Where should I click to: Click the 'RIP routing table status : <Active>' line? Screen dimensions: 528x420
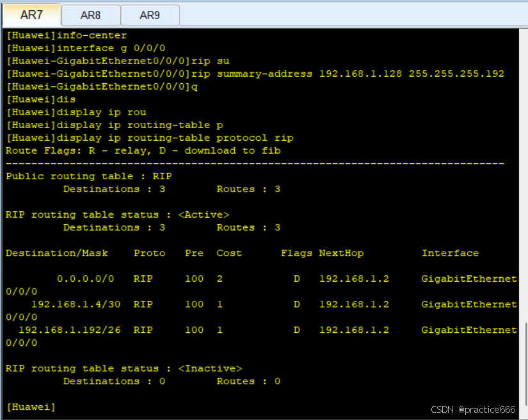pyautogui.click(x=118, y=215)
